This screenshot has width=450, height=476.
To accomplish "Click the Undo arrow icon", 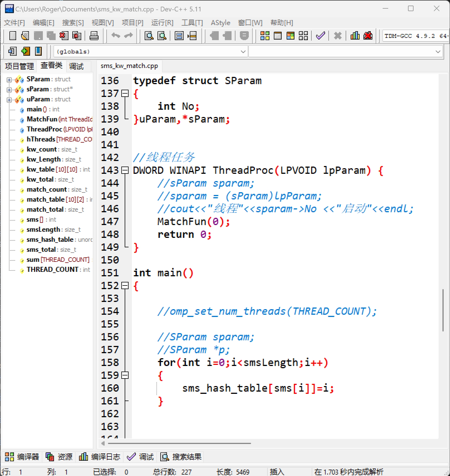I will [x=116, y=36].
